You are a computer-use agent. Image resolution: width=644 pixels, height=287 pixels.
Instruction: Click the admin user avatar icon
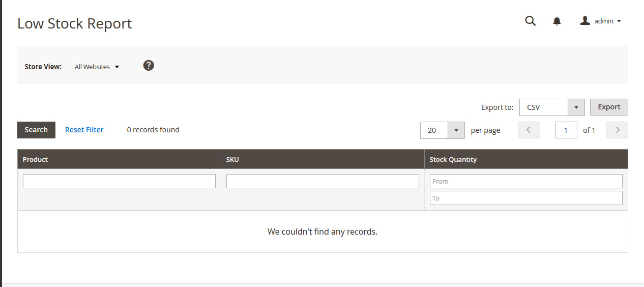tap(585, 21)
